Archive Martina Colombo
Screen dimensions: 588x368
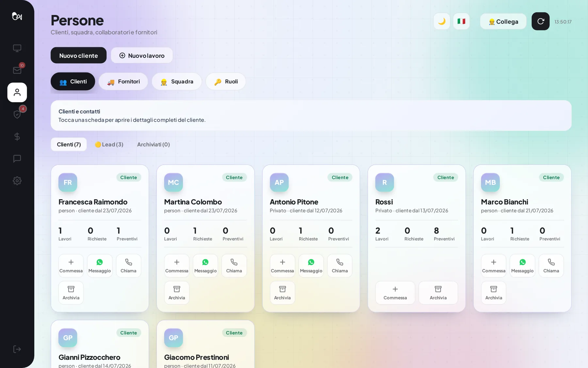[177, 293]
